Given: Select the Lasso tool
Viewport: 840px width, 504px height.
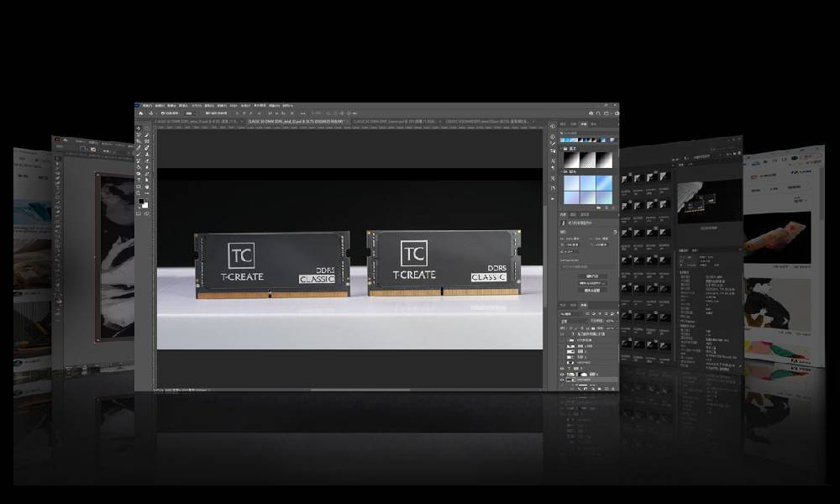Looking at the screenshot, I should pyautogui.click(x=139, y=135).
